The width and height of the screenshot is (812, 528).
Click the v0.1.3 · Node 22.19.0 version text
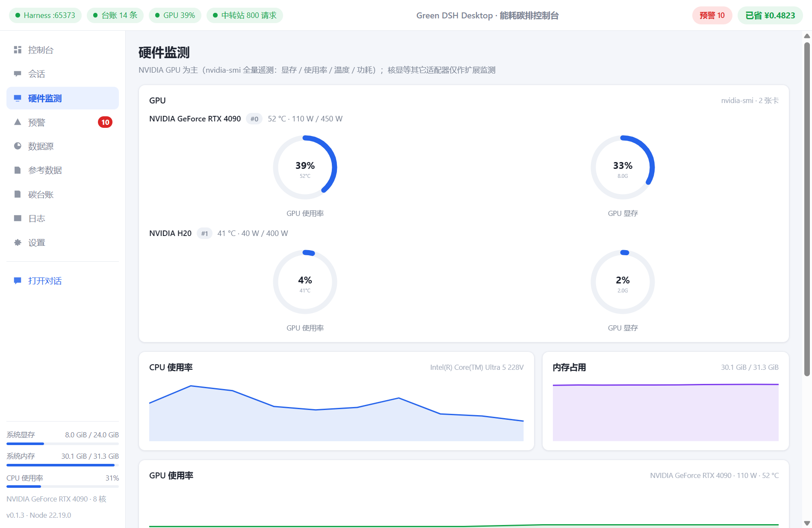coord(38,515)
